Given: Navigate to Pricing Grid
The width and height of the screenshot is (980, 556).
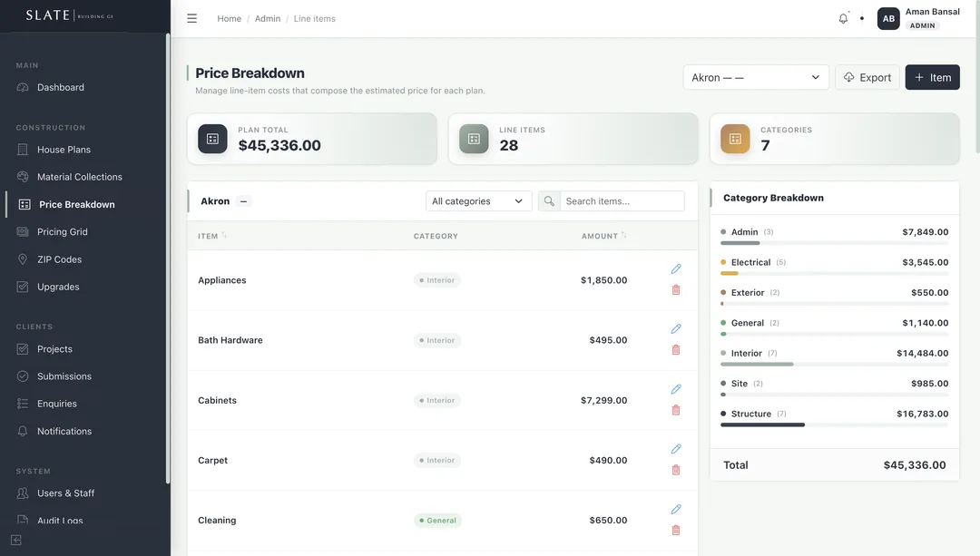Looking at the screenshot, I should tap(62, 232).
